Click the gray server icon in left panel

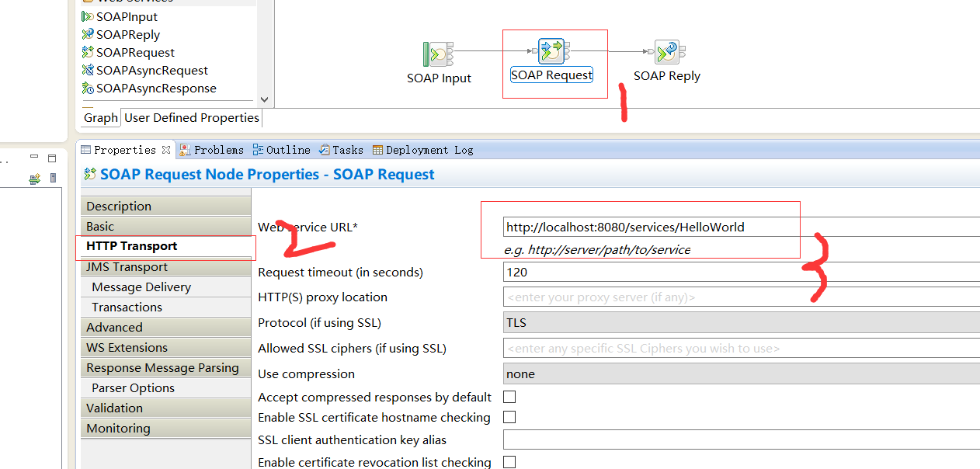pyautogui.click(x=53, y=179)
